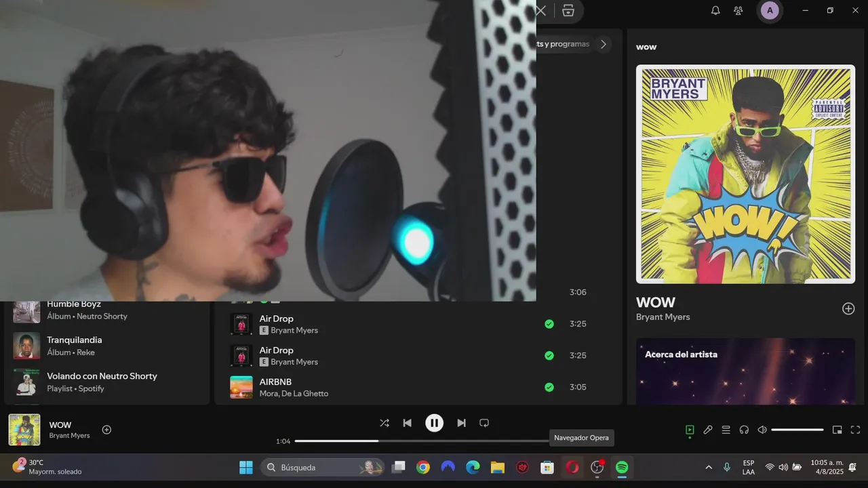Viewport: 868px width, 488px height.
Task: Toggle the saved checkmark for AIRBNB
Action: (x=549, y=387)
